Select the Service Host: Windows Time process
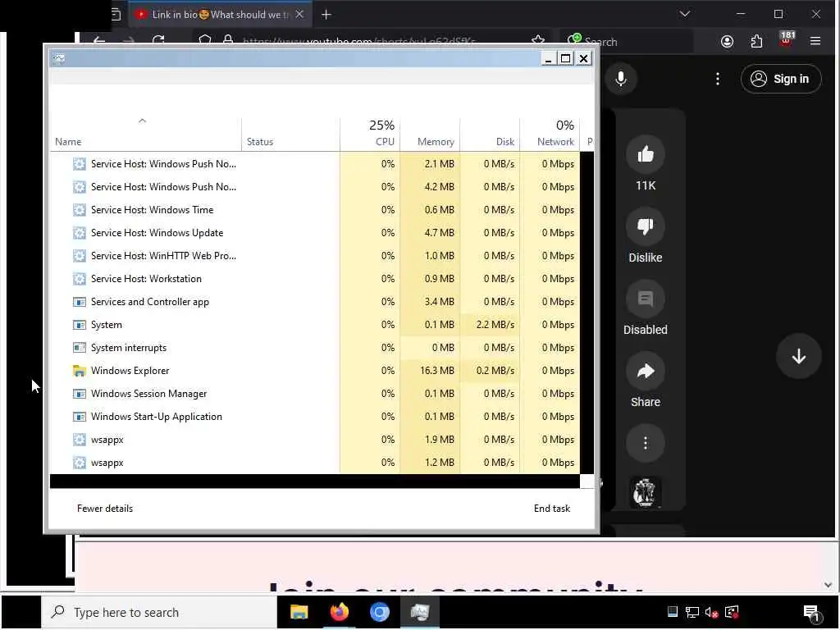The image size is (840, 630). (315, 210)
